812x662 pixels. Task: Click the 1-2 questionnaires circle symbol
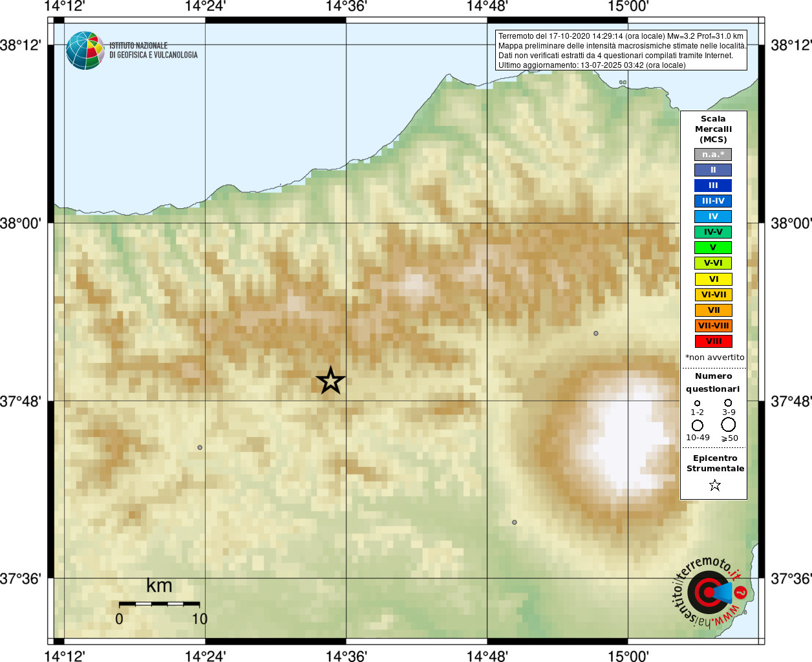point(697,403)
